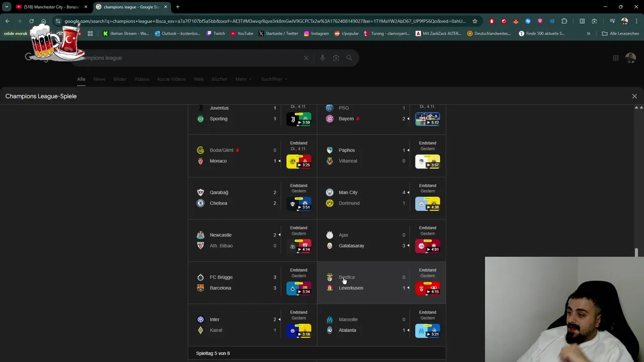
Task: Open the Instagram bookmark
Action: tap(316, 34)
